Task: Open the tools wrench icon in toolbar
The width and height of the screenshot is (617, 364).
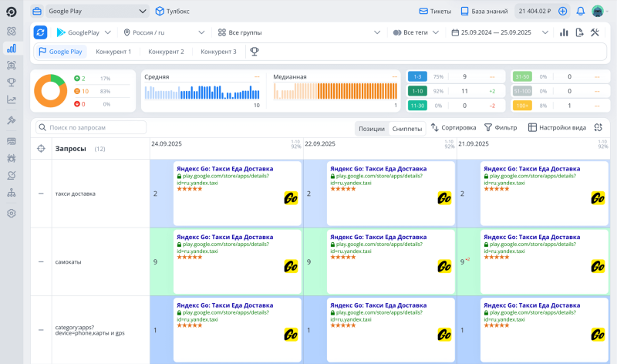Action: click(x=595, y=32)
